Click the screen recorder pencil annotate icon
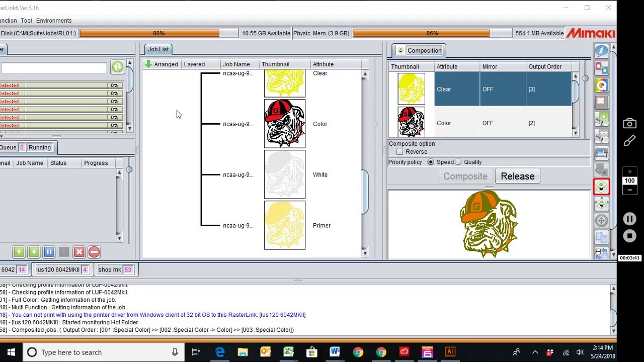This screenshot has height=362, width=644. point(629,142)
